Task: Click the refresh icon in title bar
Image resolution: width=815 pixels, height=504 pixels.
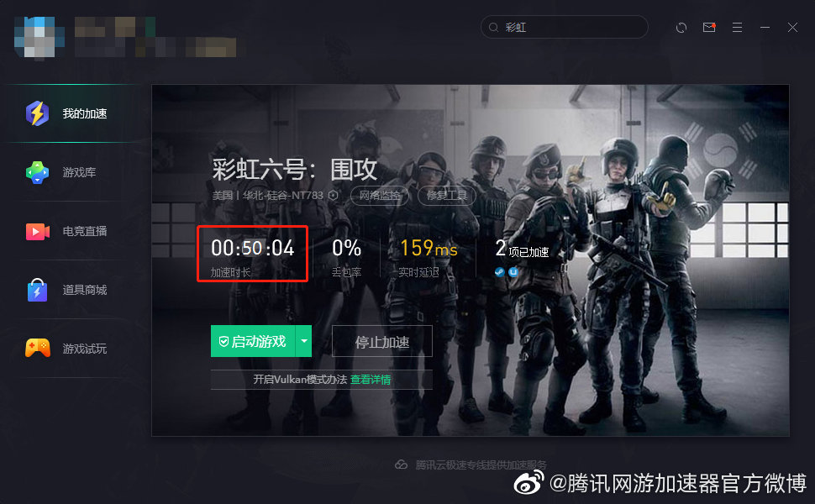Action: (681, 28)
